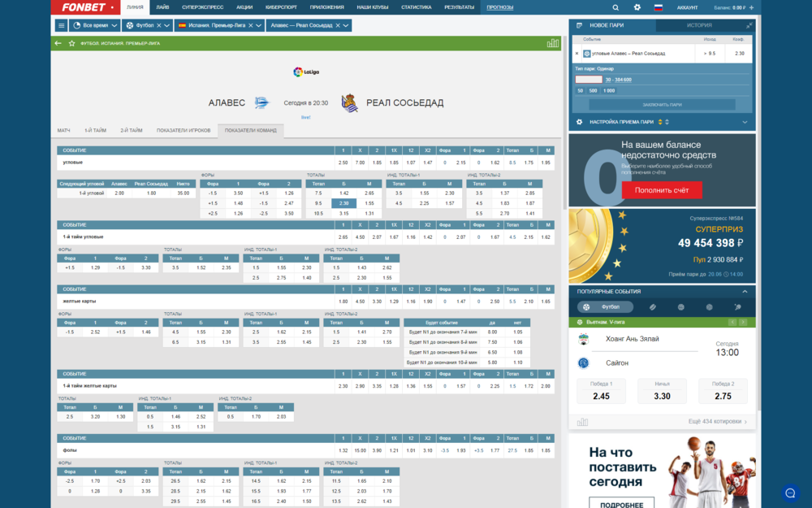
Task: Click ПОДРОБНЕЕ on the promo banner
Action: 621,504
